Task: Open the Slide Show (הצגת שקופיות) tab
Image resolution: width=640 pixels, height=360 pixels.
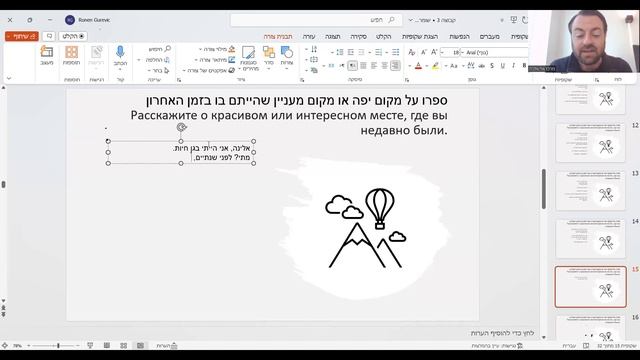Action: [x=420, y=36]
